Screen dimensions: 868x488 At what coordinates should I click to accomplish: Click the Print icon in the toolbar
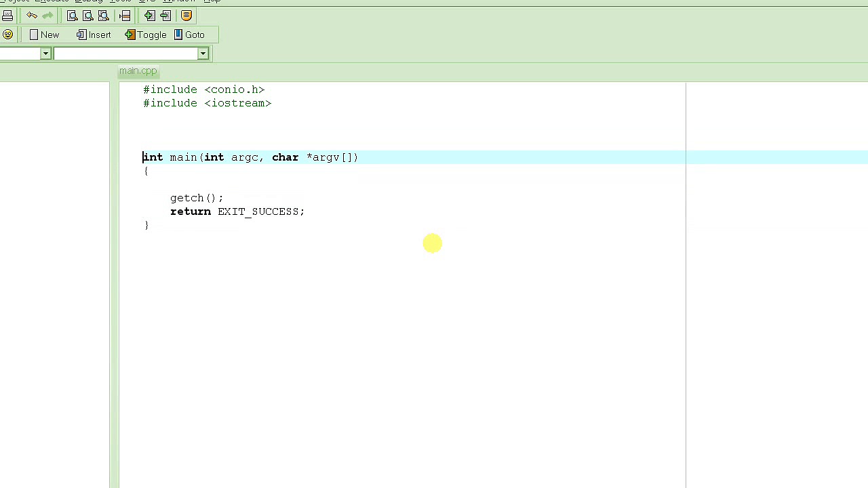click(x=7, y=16)
